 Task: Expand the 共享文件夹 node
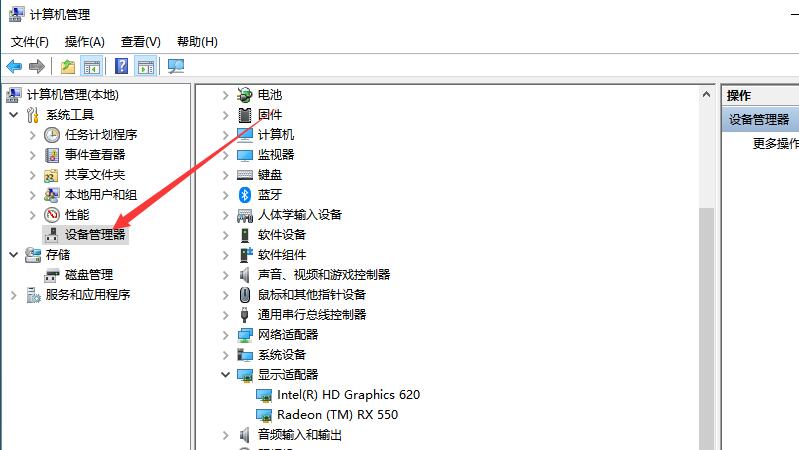tap(32, 175)
